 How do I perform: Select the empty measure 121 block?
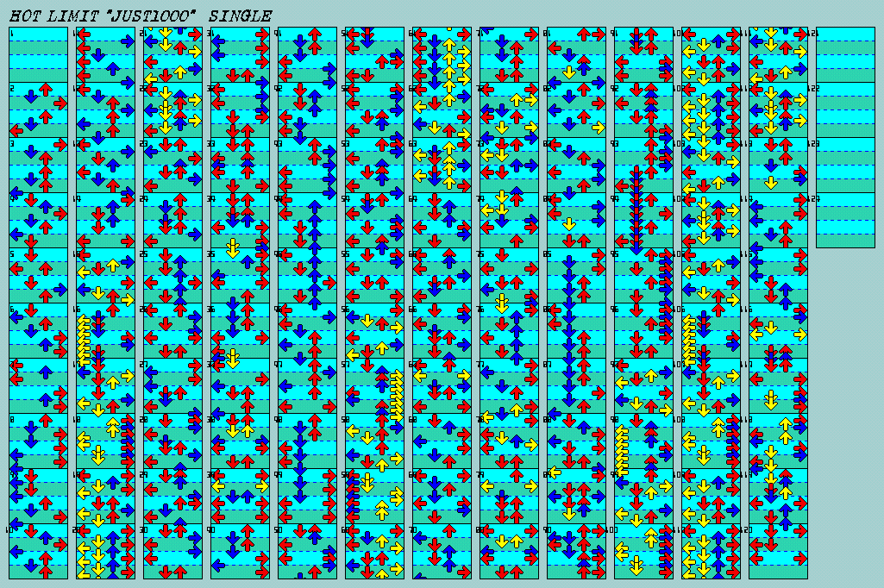(x=845, y=54)
